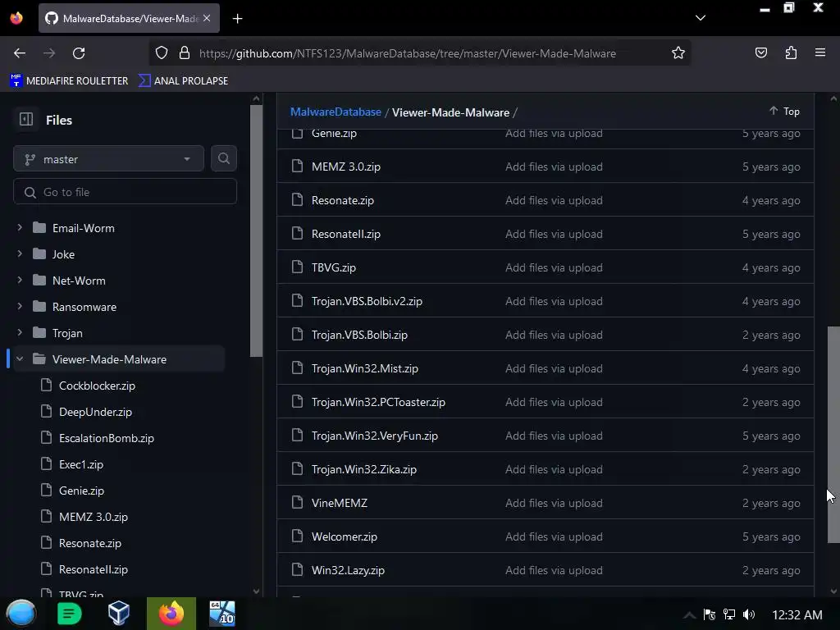
Task: Open Save to Pocket icon
Action: coord(760,52)
